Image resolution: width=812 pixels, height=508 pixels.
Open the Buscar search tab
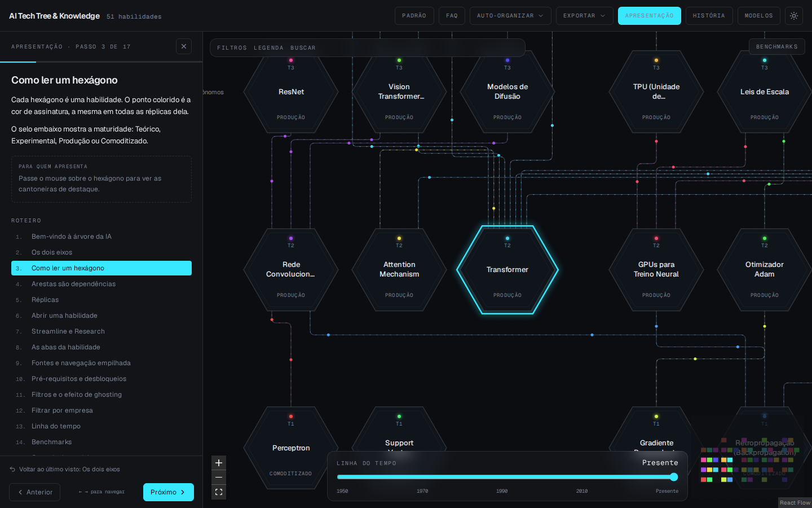pos(303,48)
